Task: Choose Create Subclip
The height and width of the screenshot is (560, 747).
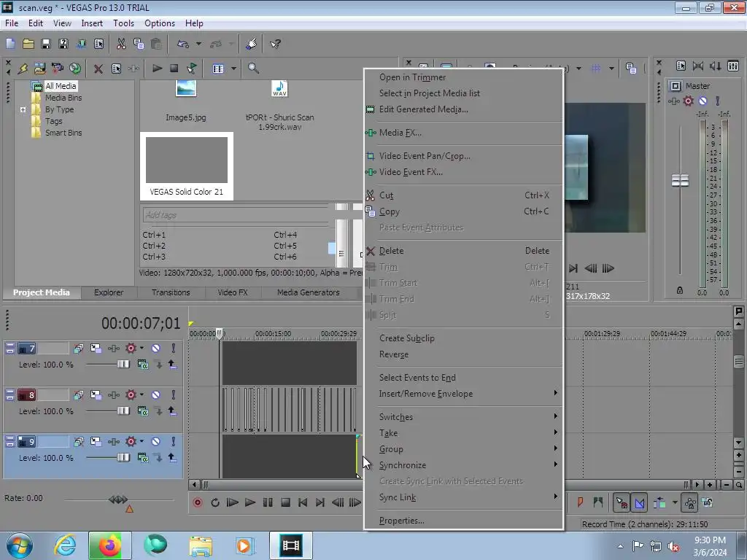Action: click(x=463, y=338)
